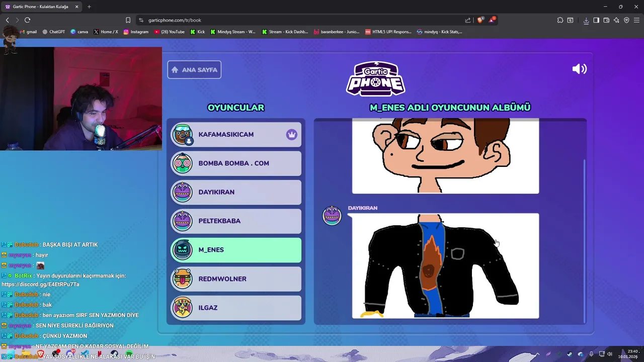Image resolution: width=644 pixels, height=362 pixels.
Task: Click PELTEKBABA's purple monster avatar
Action: (182, 221)
